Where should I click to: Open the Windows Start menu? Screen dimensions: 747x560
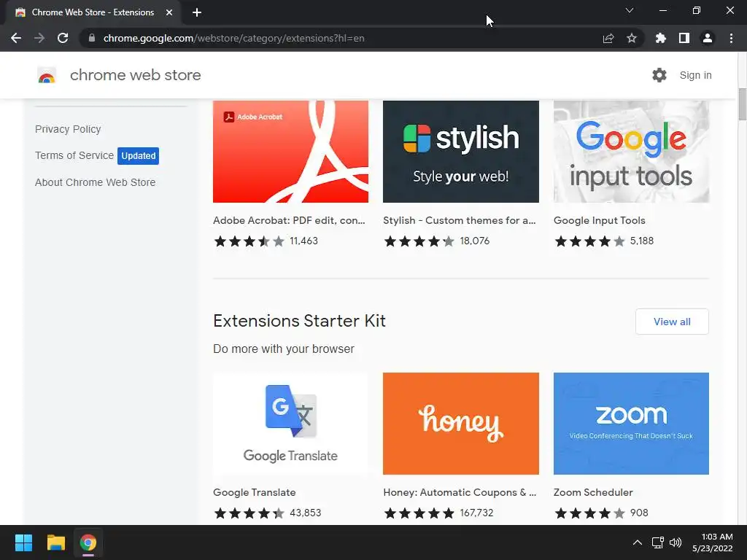(x=23, y=542)
